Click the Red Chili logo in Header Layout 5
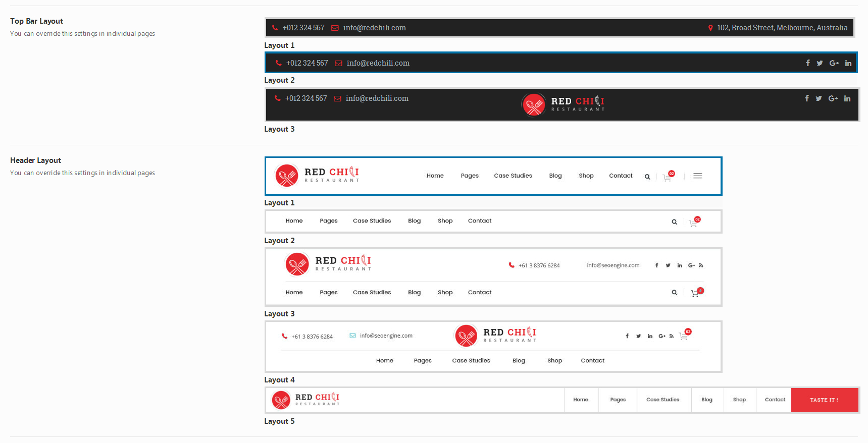The width and height of the screenshot is (868, 443). click(x=306, y=400)
